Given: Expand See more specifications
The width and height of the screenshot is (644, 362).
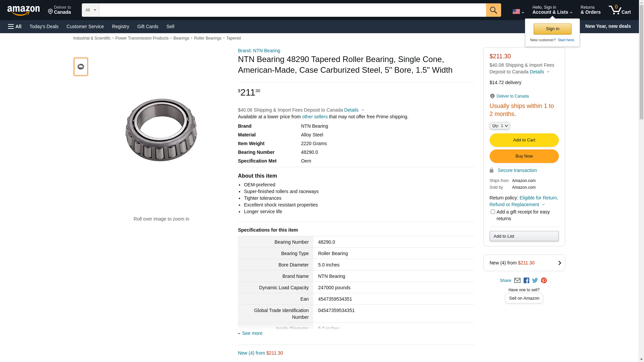Looking at the screenshot, I should point(252,333).
